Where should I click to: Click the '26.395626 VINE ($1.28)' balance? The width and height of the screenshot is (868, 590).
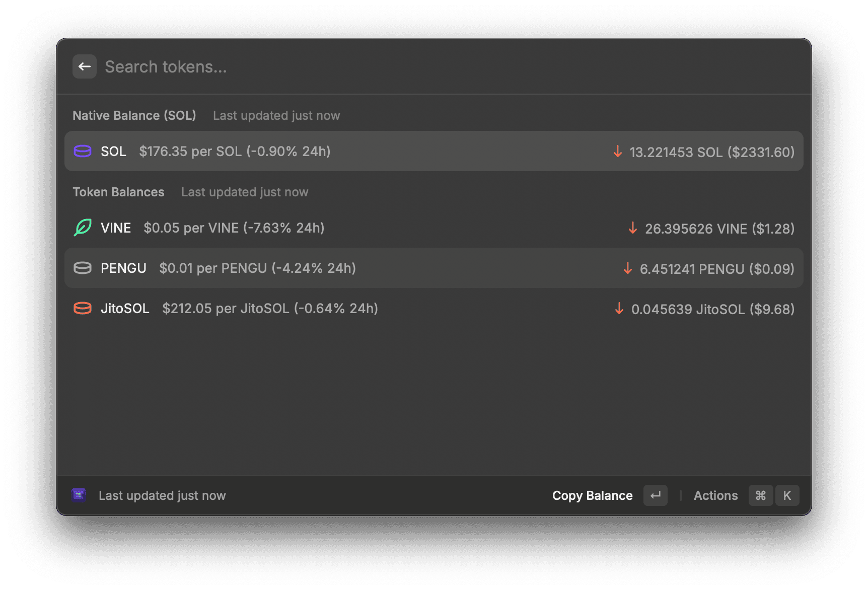pos(720,229)
